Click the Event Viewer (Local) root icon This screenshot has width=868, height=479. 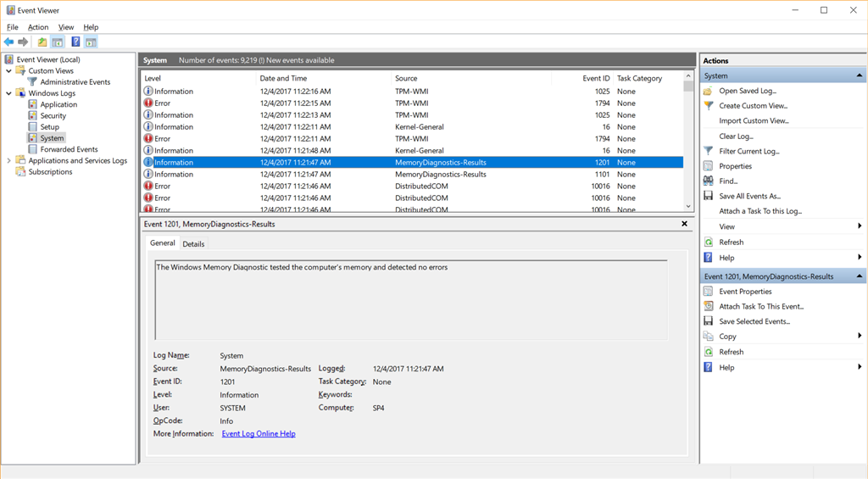coord(9,59)
